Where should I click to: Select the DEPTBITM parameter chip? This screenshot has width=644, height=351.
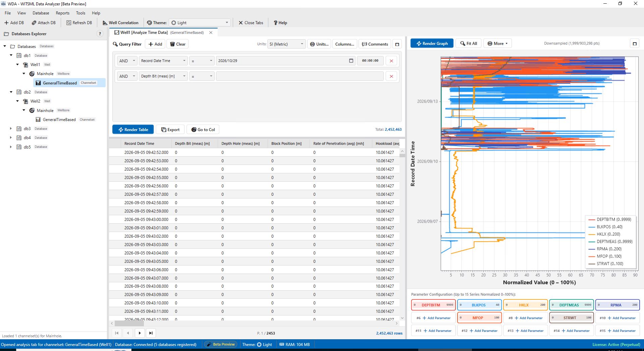[433, 305]
